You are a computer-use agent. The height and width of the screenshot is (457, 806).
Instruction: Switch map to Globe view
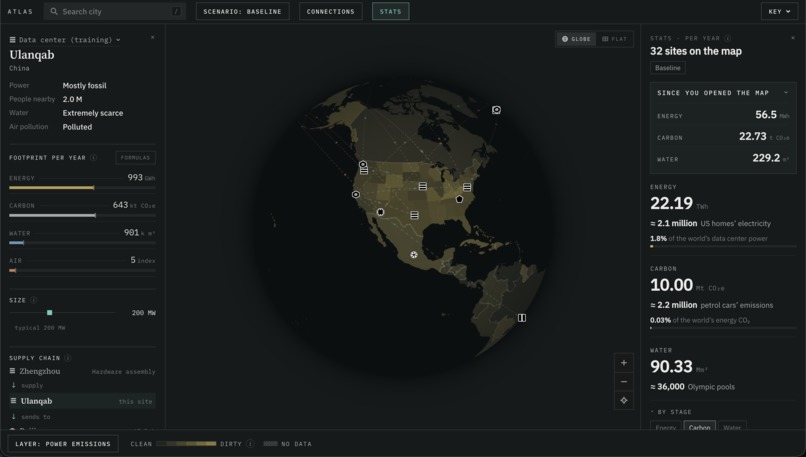(x=576, y=39)
